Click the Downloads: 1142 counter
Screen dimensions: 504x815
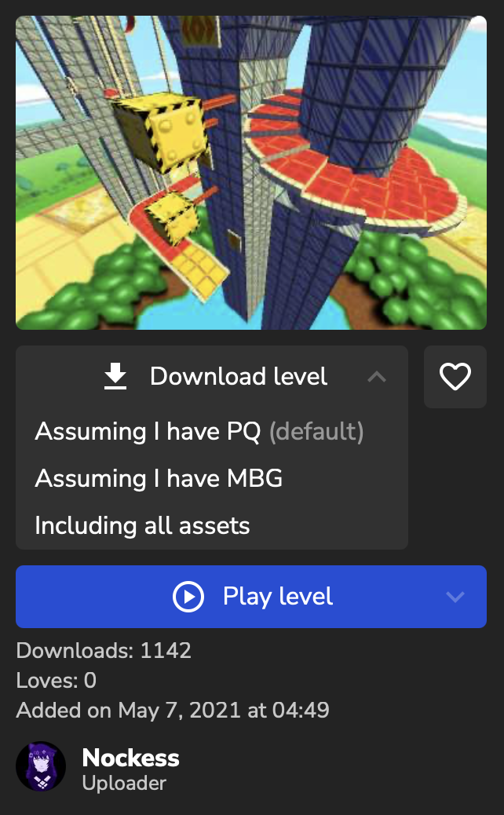104,651
